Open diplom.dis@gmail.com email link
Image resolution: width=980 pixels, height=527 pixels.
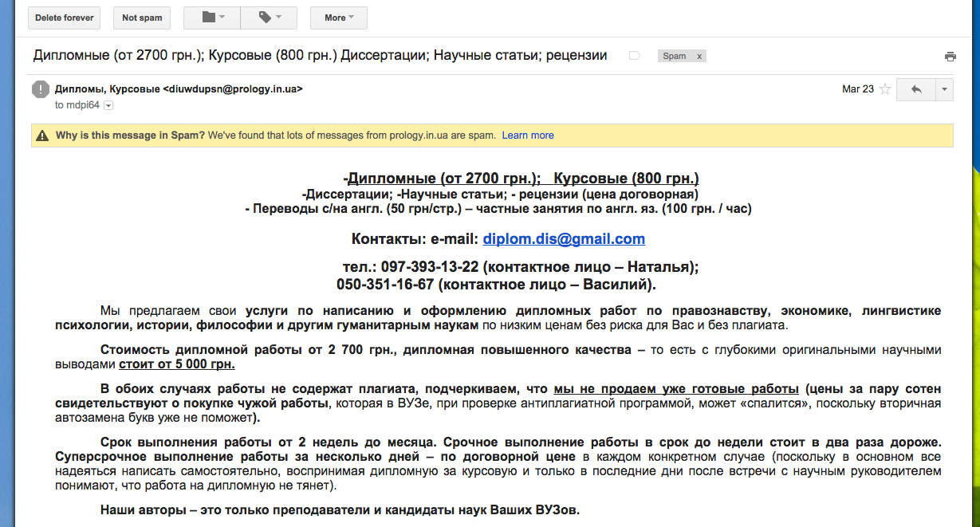tap(564, 239)
